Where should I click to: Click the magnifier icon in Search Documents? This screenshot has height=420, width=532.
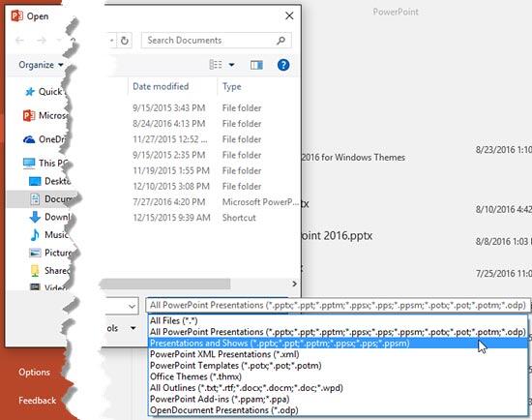click(x=281, y=41)
